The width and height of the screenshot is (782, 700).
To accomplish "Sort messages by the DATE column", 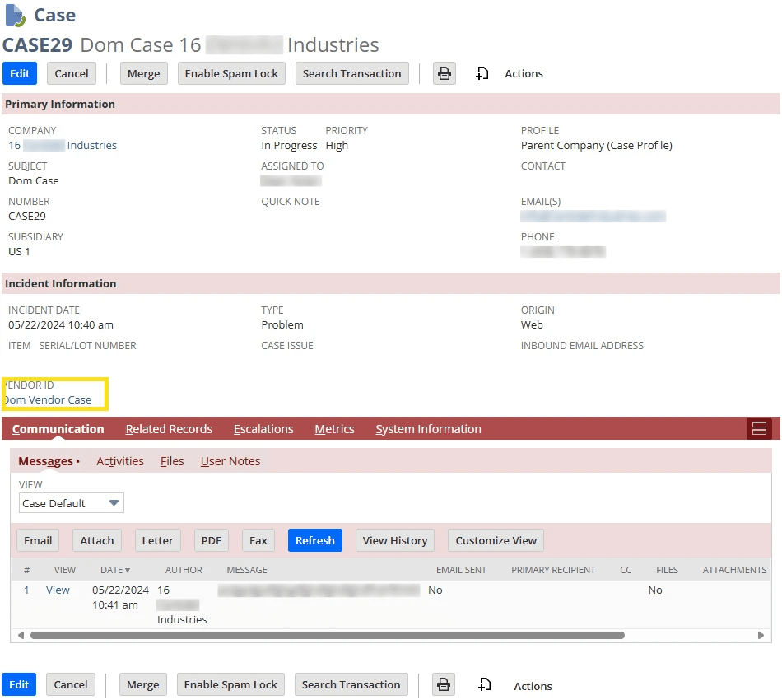I will click(114, 570).
